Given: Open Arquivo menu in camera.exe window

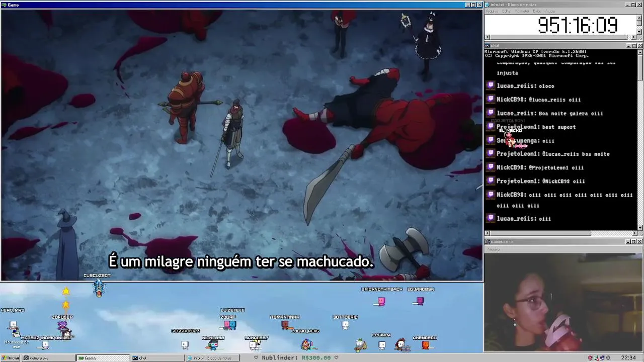Looking at the screenshot, I should (493, 249).
